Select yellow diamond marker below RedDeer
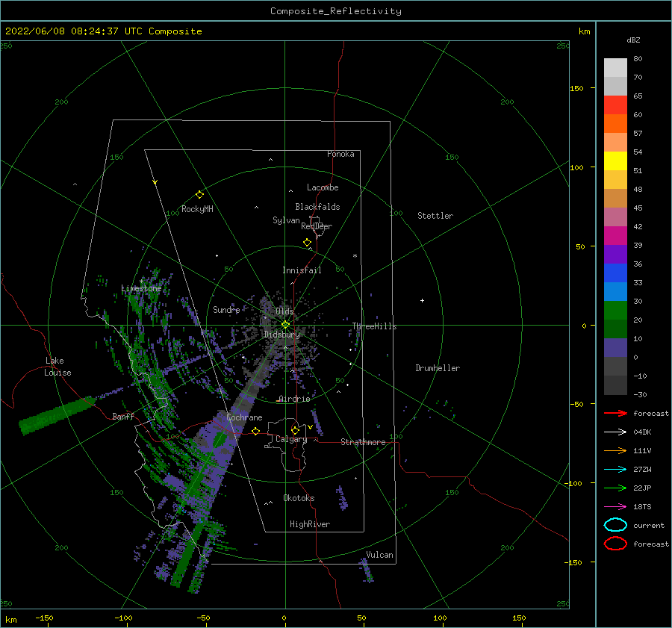Viewport: 672px width, 628px height. pos(308,243)
